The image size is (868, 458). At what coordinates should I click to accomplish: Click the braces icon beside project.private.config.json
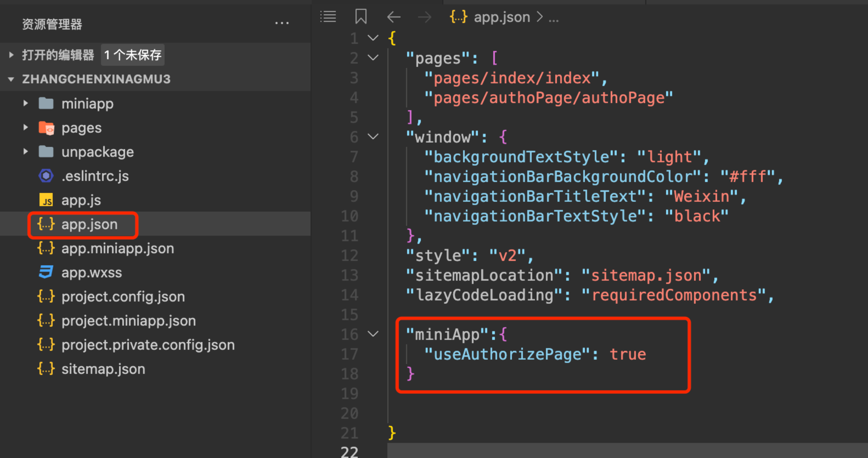(x=46, y=345)
